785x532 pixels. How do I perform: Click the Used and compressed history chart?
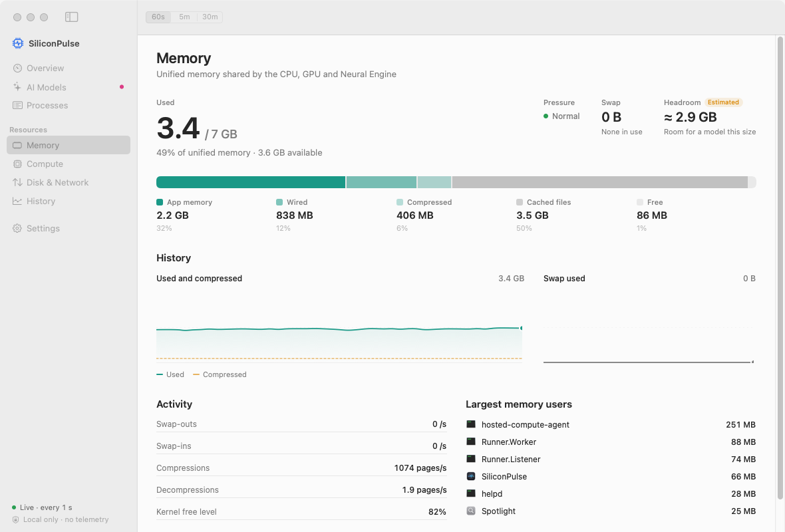pos(339,328)
